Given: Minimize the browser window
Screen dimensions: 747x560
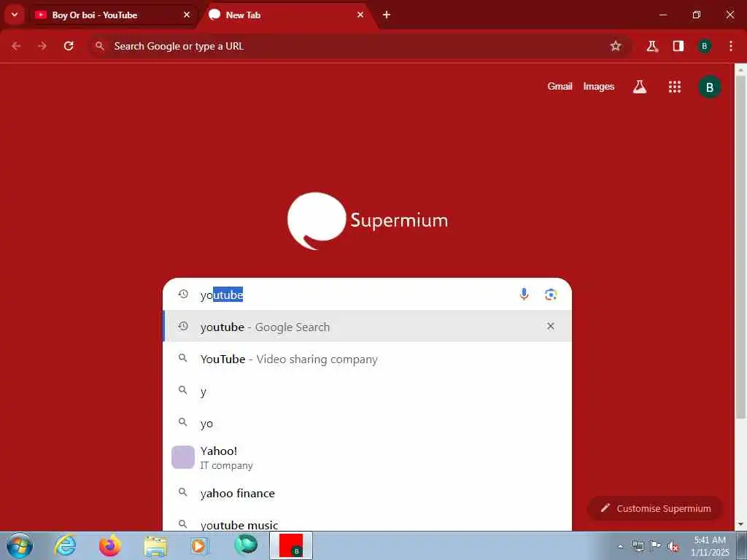Looking at the screenshot, I should pos(662,15).
